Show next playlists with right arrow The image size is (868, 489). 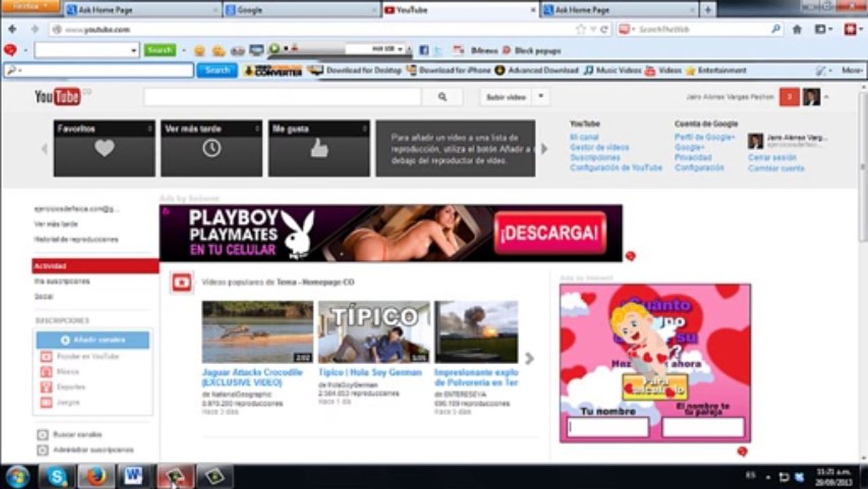(x=544, y=149)
